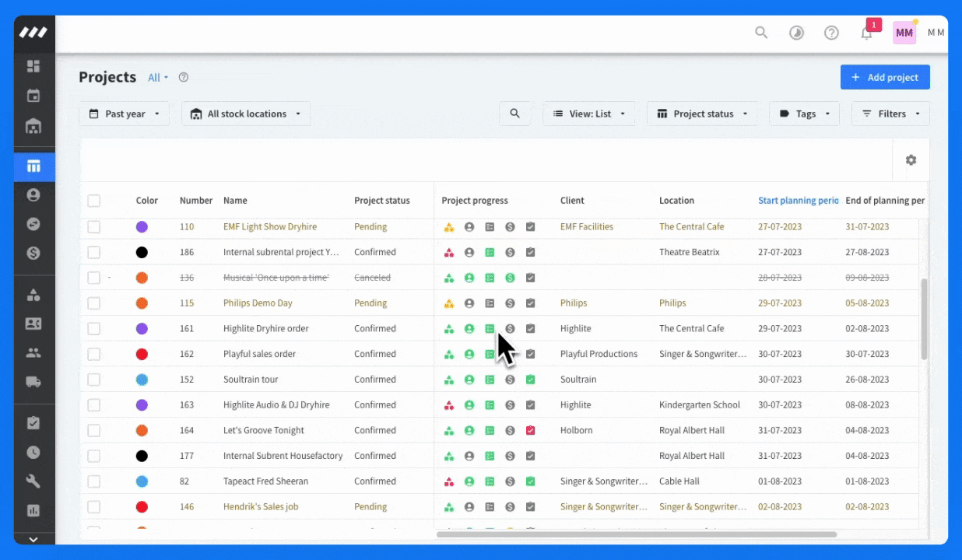
Task: Tick the select-all checkbox in table header
Action: pyautogui.click(x=93, y=201)
